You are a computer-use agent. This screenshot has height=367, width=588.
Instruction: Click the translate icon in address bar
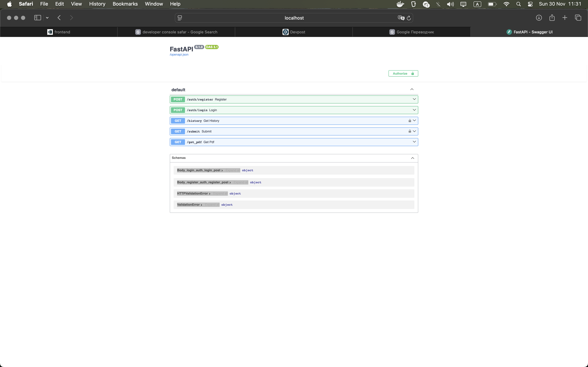tap(401, 18)
